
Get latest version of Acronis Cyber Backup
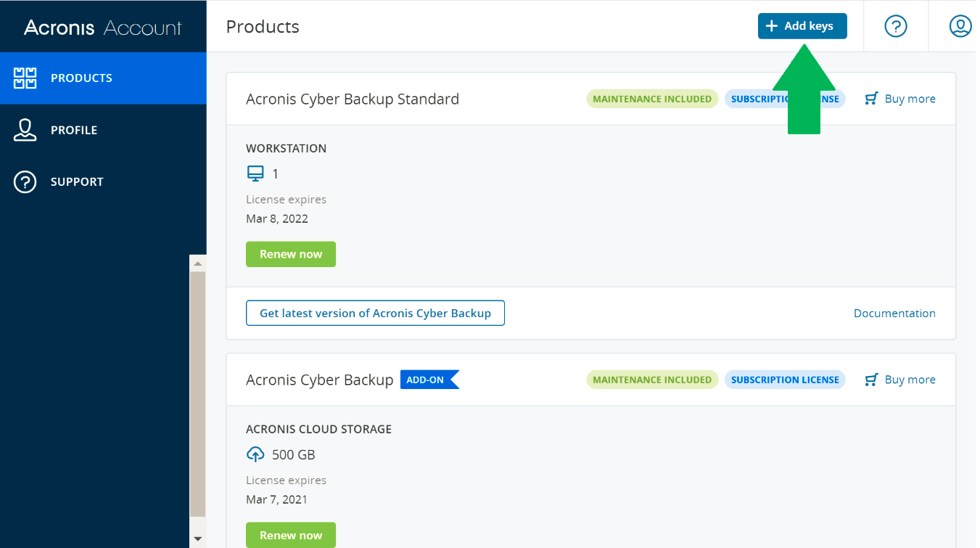375,314
